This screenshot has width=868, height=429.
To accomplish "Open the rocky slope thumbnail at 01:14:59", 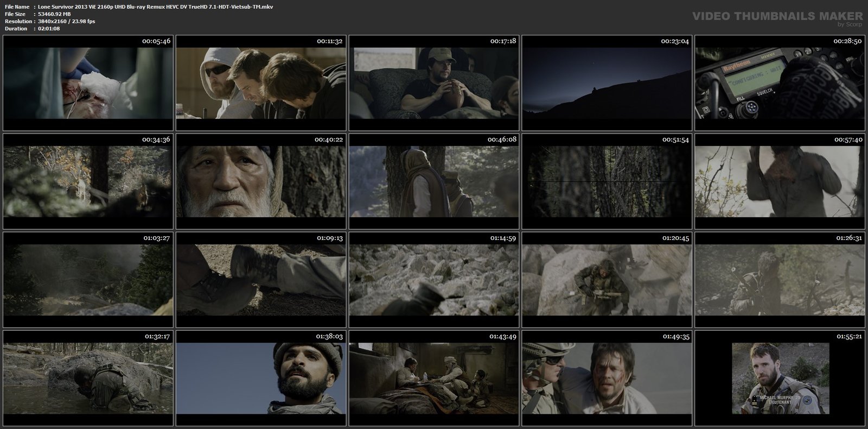I will point(434,280).
